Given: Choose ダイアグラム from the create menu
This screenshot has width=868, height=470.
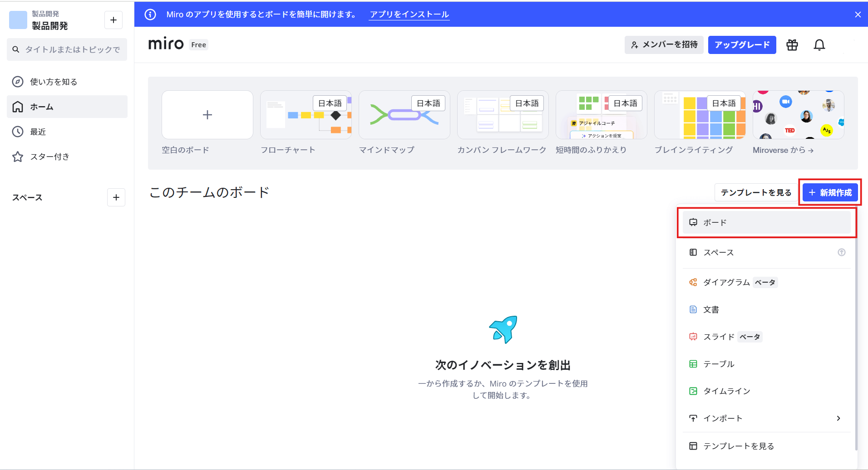Looking at the screenshot, I should 767,282.
